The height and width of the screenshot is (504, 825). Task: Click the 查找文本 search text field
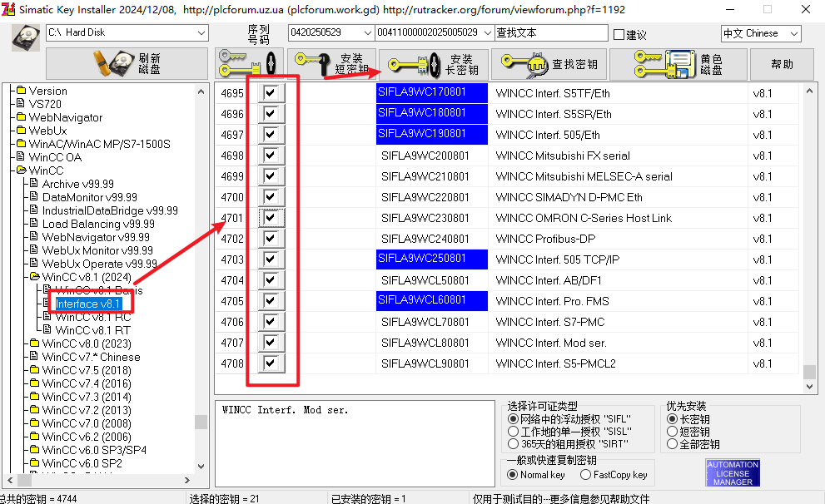pos(550,33)
